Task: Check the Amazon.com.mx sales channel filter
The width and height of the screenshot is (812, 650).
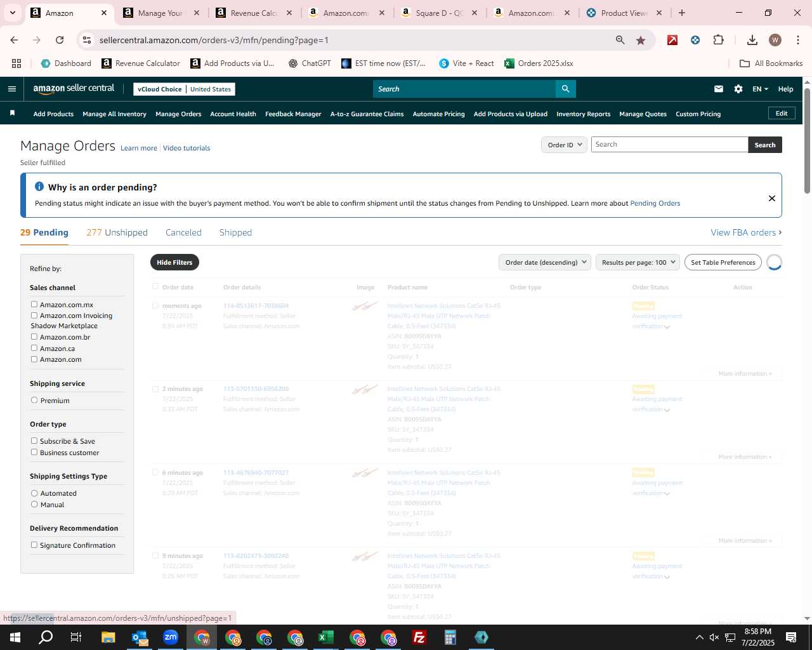Action: point(34,304)
